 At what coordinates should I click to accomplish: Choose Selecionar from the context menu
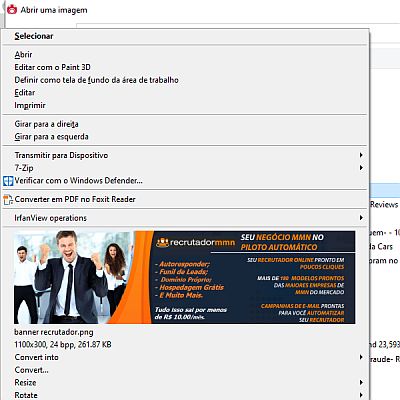[34, 36]
